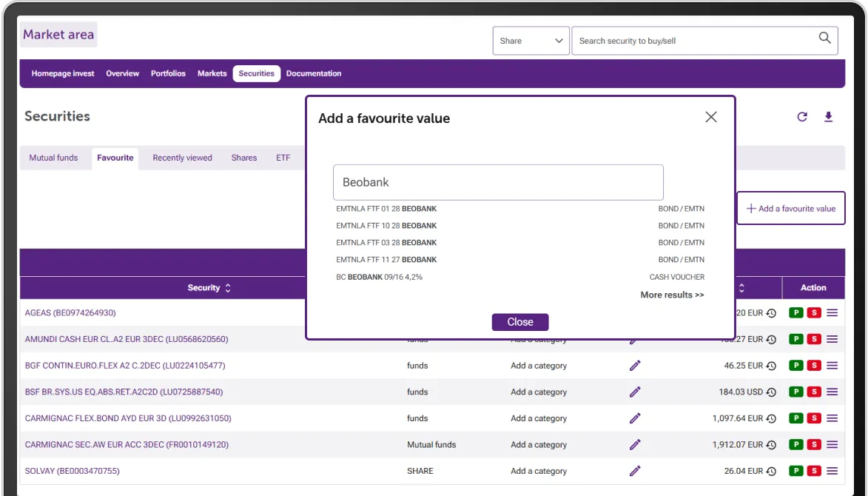
Task: Click the search magnifier icon
Action: (824, 38)
